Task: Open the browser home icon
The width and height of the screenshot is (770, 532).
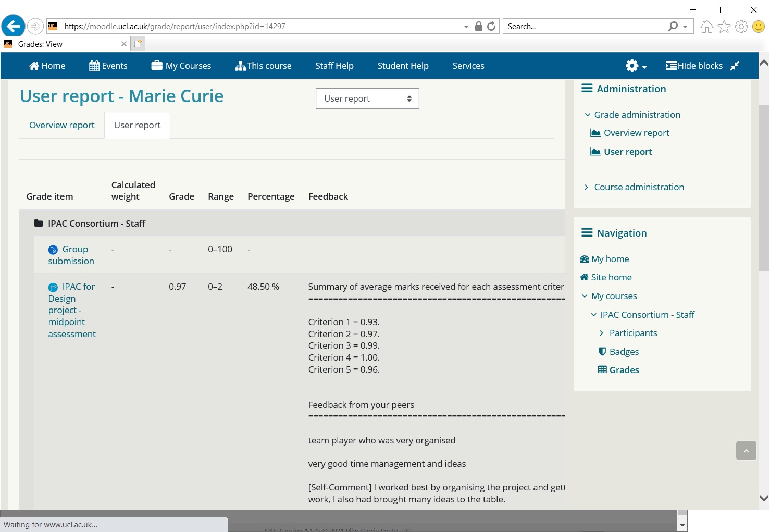Action: [706, 27]
